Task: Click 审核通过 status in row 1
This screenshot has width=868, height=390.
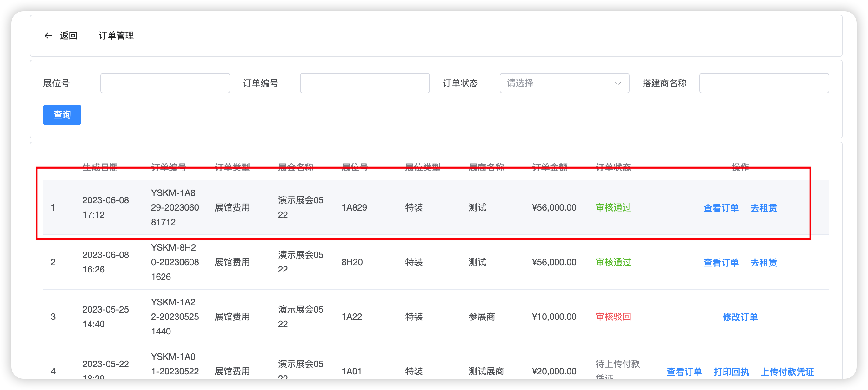Action: coord(613,207)
